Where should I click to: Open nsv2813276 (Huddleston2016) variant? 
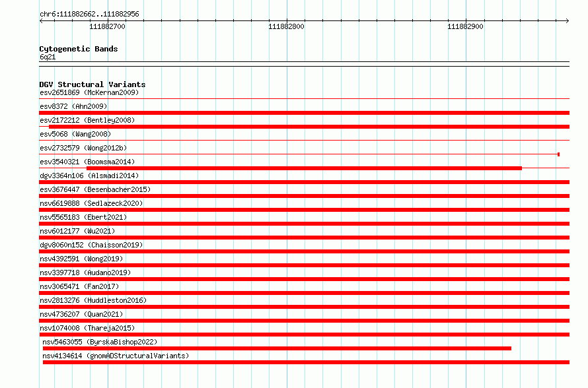click(93, 300)
